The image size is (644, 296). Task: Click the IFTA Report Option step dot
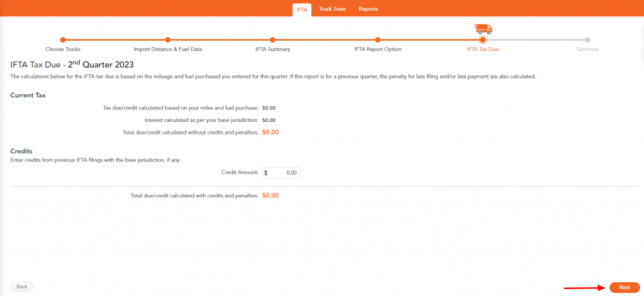click(378, 40)
